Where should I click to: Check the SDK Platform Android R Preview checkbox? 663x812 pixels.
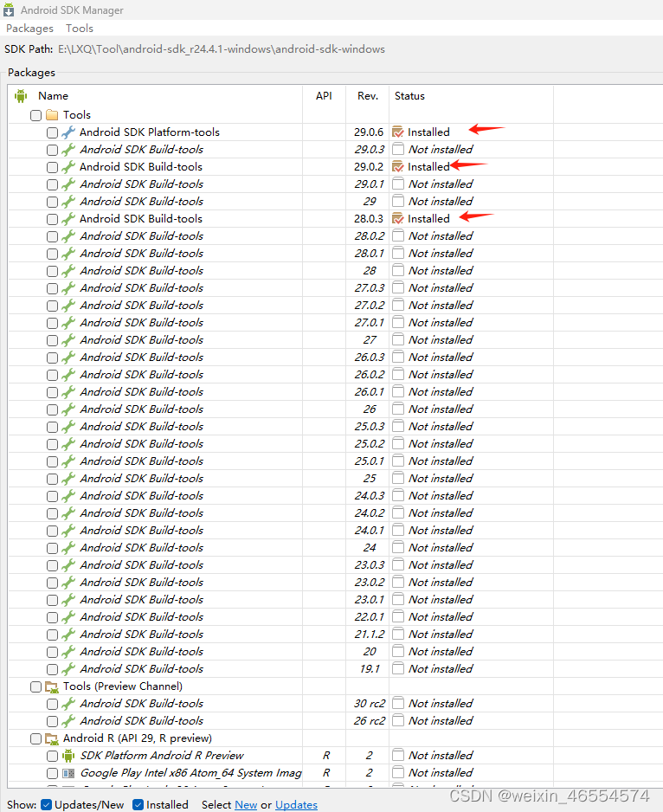coord(52,756)
